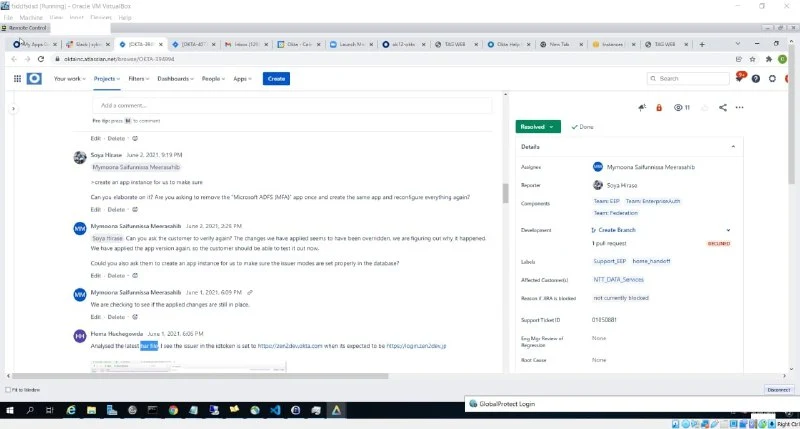Click the Disconnect button

click(779, 390)
